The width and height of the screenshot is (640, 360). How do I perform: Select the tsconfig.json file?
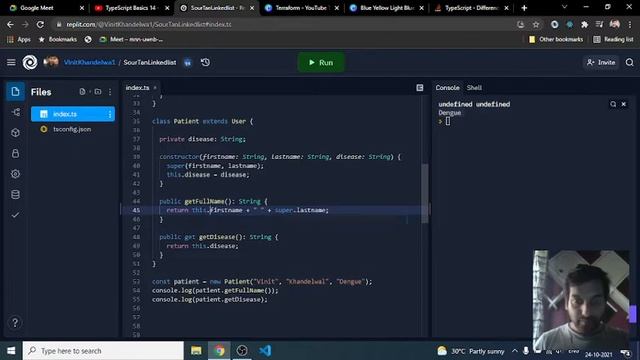pyautogui.click(x=72, y=129)
